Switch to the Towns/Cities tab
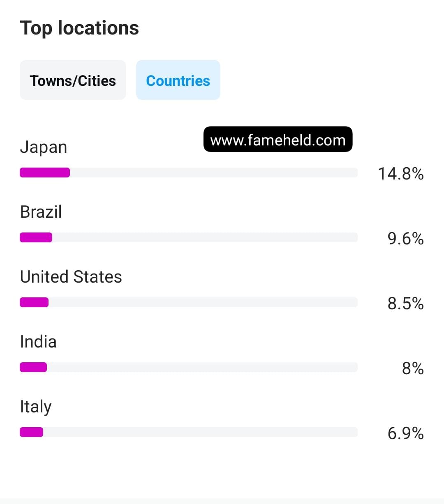The width and height of the screenshot is (444, 504). tap(73, 80)
